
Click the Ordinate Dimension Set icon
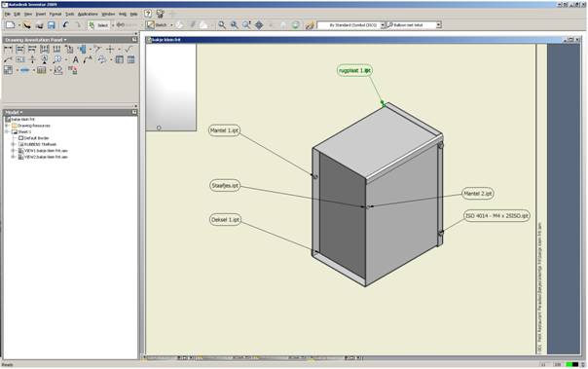point(45,49)
